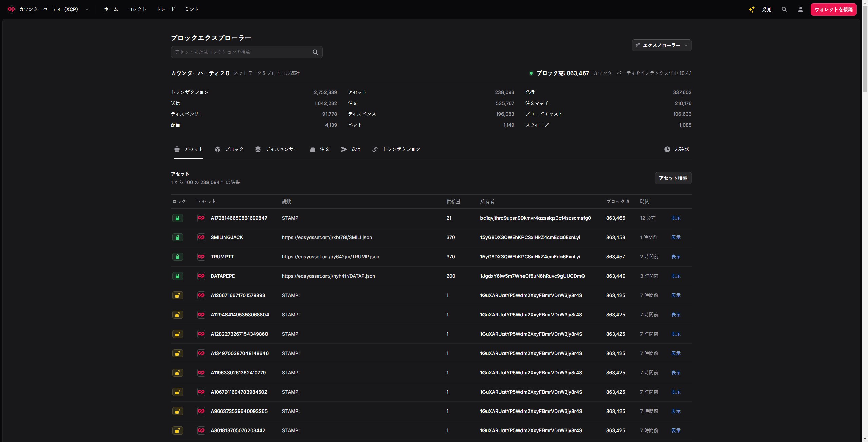
Task: Click green lock icon for DATAPEPE
Action: coord(177,276)
